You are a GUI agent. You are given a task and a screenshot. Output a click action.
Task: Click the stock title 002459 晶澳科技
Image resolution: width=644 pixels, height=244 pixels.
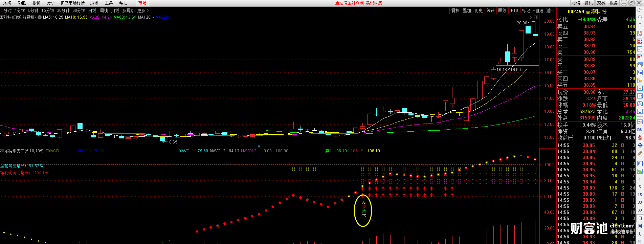tap(587, 12)
